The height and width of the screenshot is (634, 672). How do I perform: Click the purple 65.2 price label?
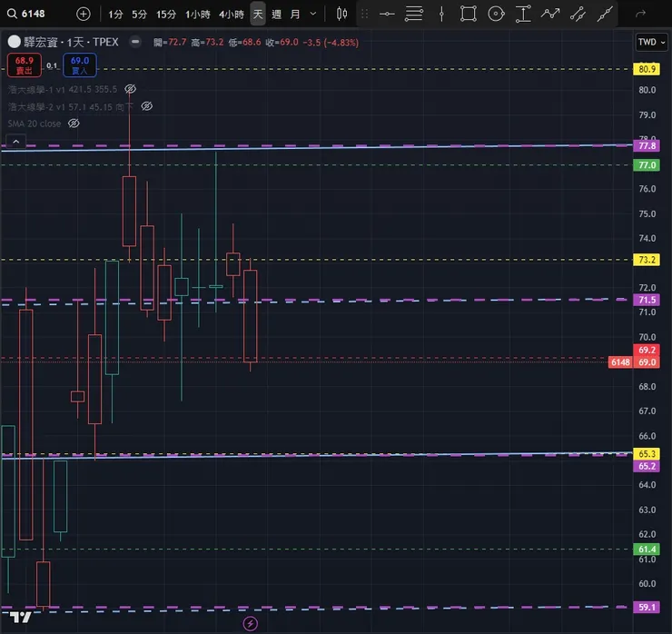click(x=647, y=466)
